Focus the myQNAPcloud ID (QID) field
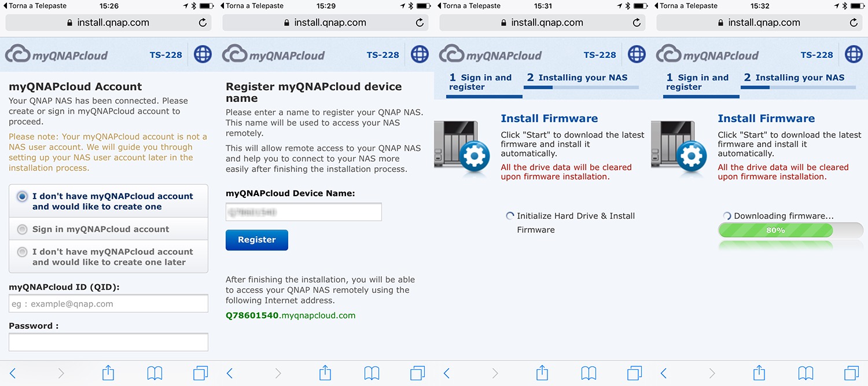This screenshot has height=386, width=868. (108, 303)
